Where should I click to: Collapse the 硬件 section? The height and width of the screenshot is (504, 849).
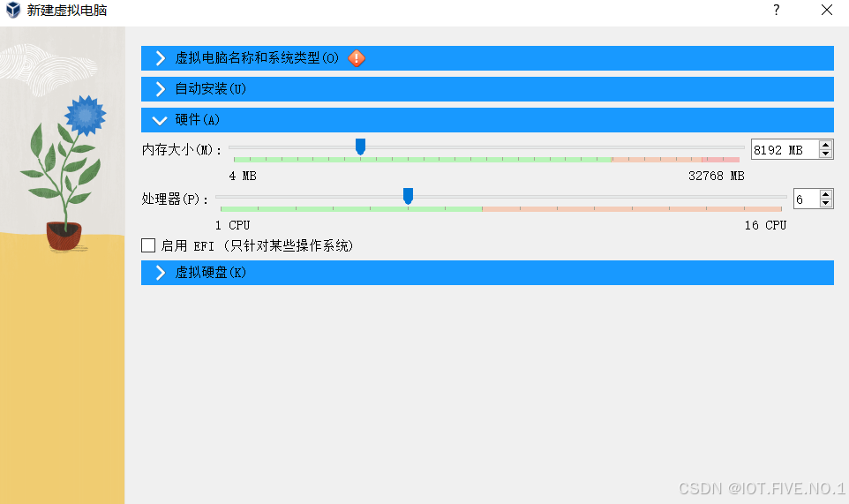(x=487, y=120)
